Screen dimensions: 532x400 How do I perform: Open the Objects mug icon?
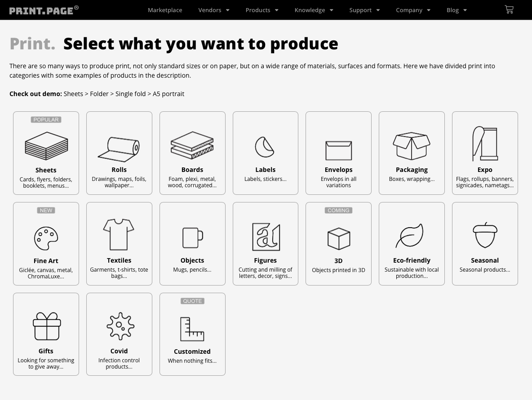(x=192, y=237)
